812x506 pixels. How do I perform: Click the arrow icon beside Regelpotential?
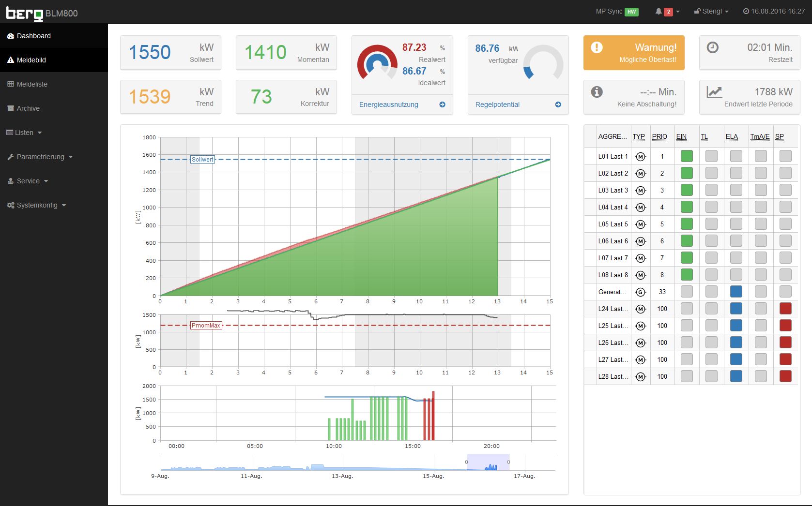pos(558,104)
